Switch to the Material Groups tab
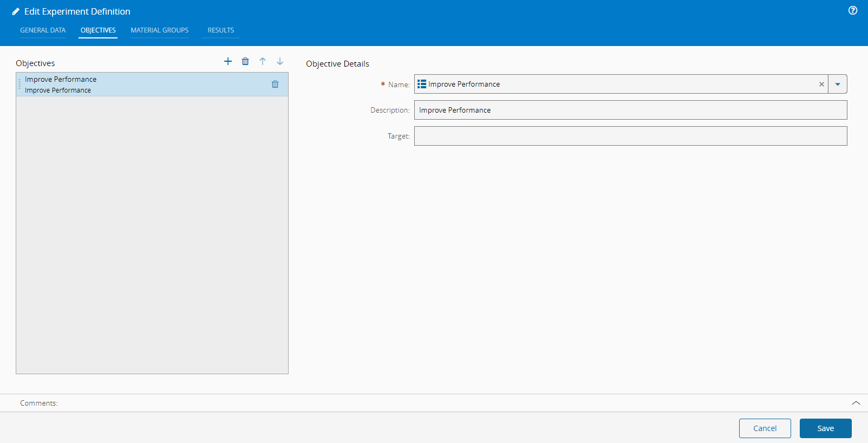Viewport: 868px width, 443px height. point(160,30)
